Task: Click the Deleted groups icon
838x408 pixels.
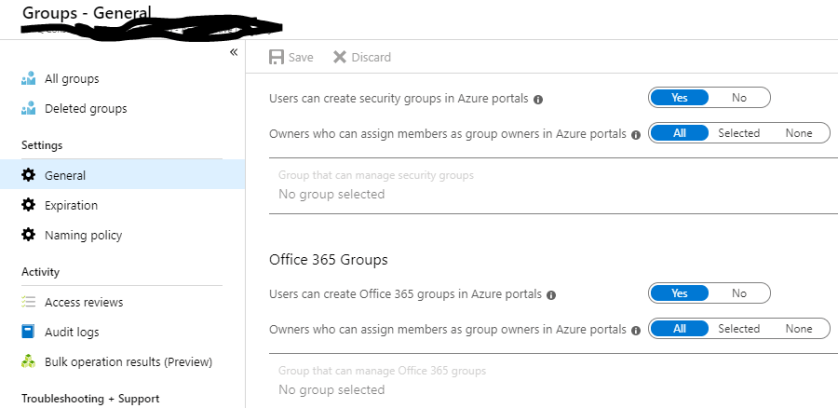Action: tap(28, 109)
